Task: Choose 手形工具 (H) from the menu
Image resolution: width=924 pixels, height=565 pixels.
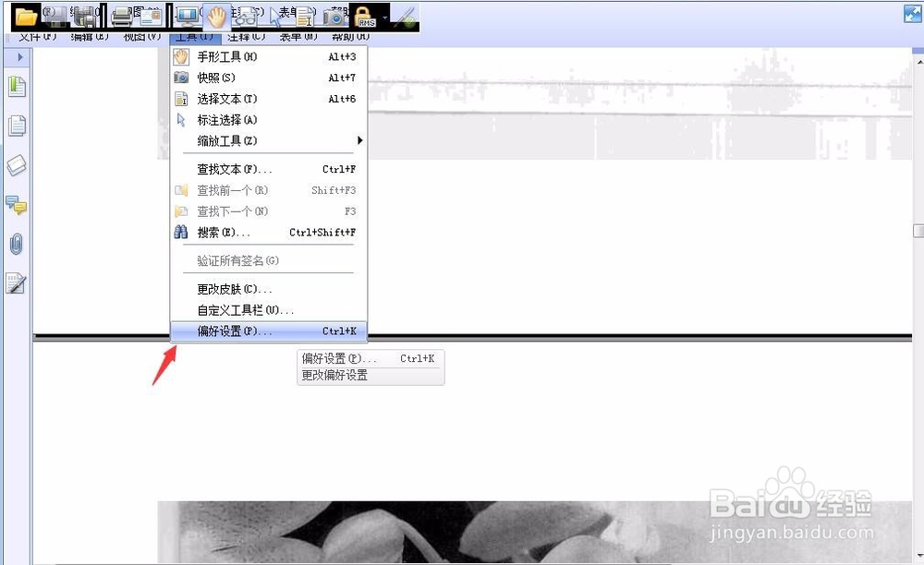Action: 269,56
